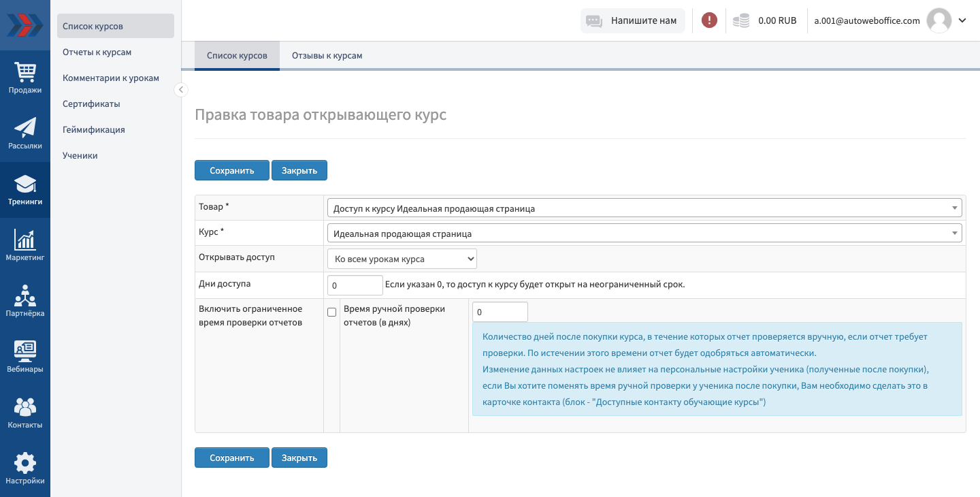This screenshot has height=497, width=980.
Task: Switch to the Отзывы к курсам tab
Action: 327,56
